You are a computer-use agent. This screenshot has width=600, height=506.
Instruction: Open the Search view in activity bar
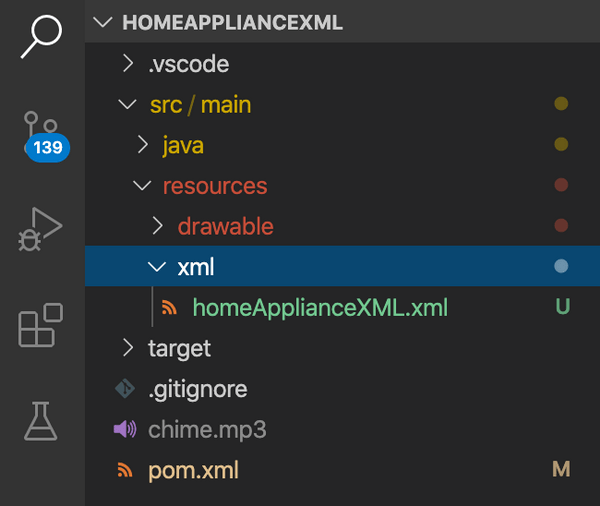point(41,38)
